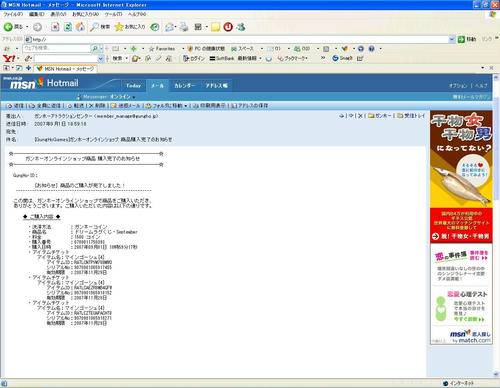Click the 迷惑メール junk button

126,106
